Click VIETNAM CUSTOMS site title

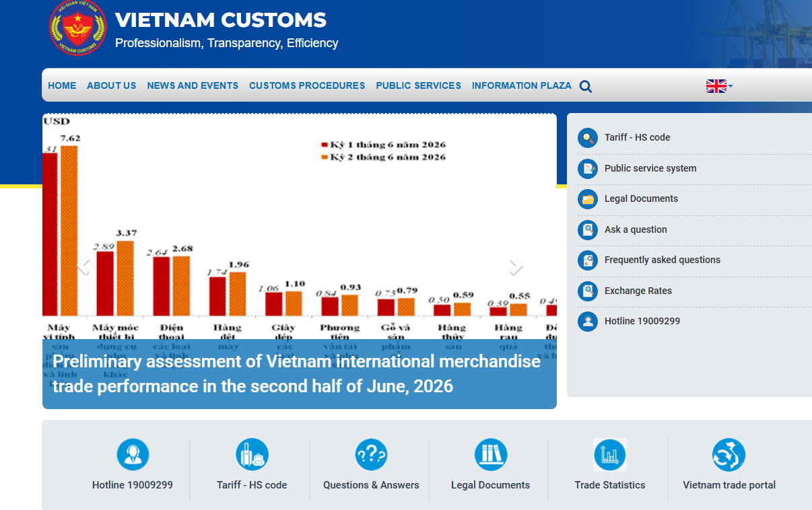(221, 20)
